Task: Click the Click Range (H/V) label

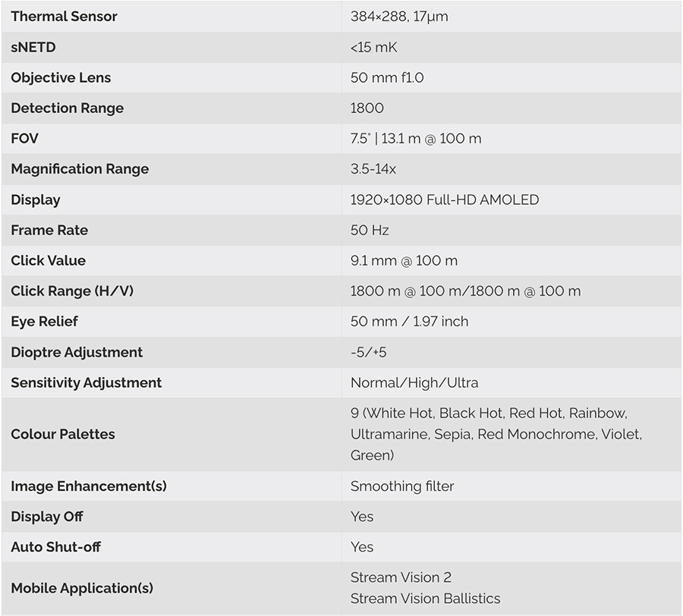Action: [x=72, y=291]
